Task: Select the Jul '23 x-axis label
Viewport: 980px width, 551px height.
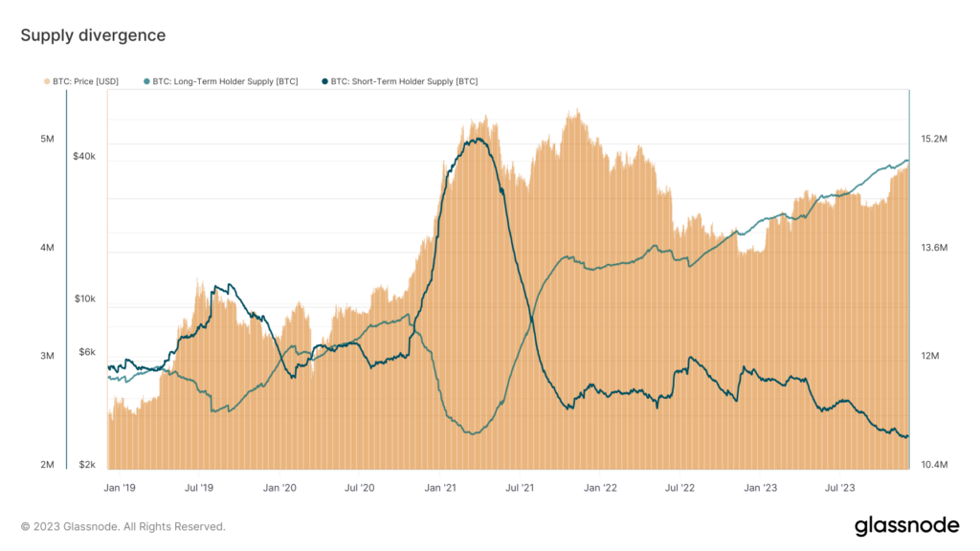Action: (x=840, y=487)
